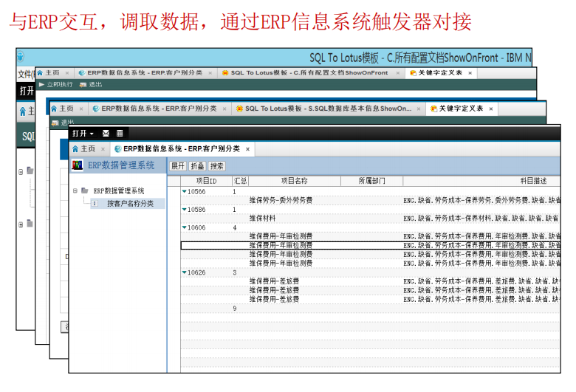Switch to 关键字定义表 tab in third window
The image size is (576, 392).
tap(461, 109)
